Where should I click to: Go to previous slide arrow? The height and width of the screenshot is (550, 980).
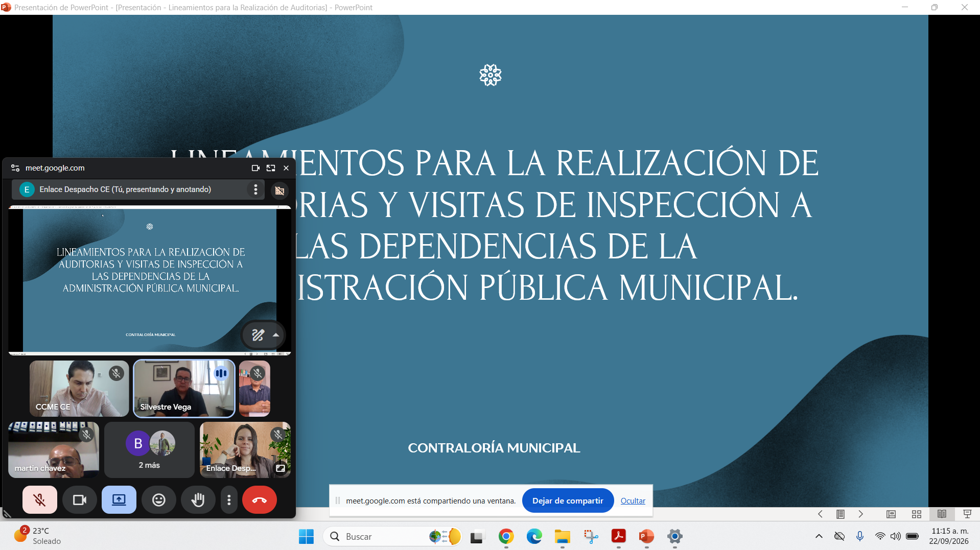tap(820, 514)
